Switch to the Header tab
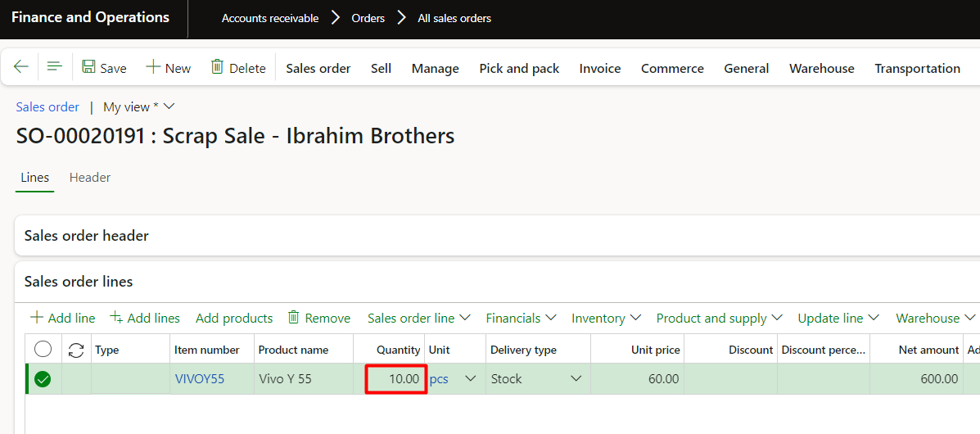The width and height of the screenshot is (980, 434). point(90,178)
